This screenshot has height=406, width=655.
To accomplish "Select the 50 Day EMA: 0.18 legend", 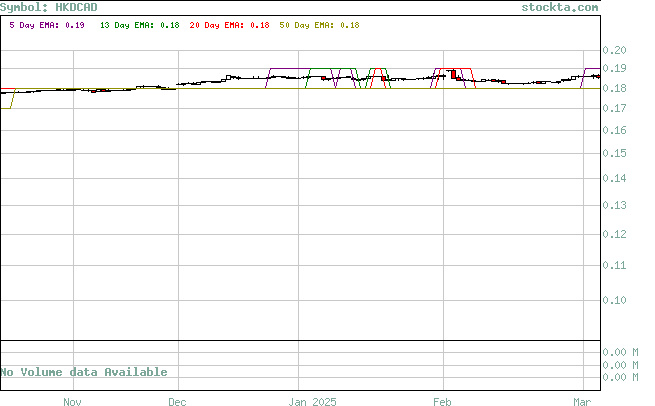I will click(319, 25).
